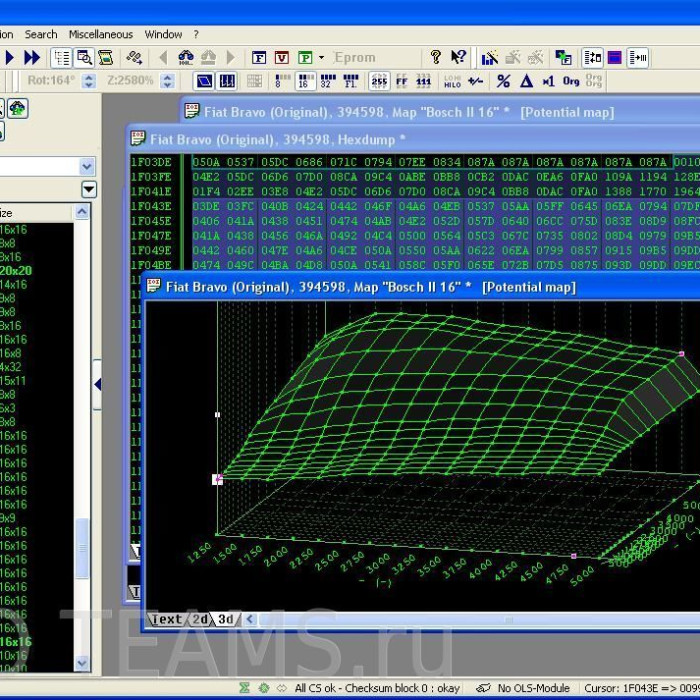Click the blue F button in toolbar
This screenshot has width=700, height=700.
[x=259, y=57]
